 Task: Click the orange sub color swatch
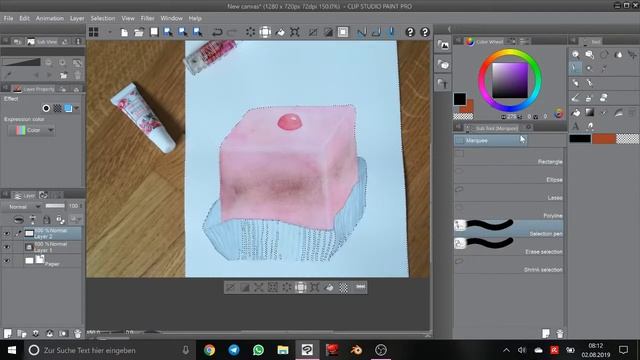point(468,107)
